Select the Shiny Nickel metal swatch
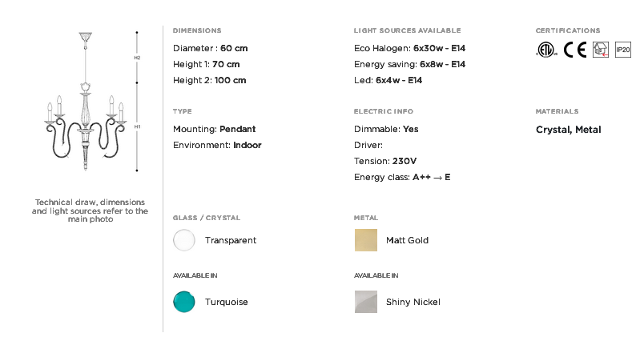The image size is (644, 345). [x=365, y=302]
